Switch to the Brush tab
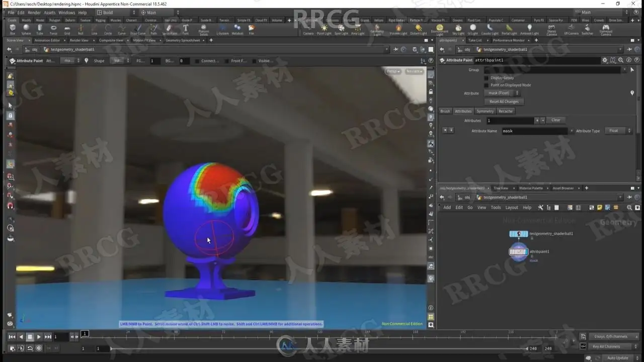This screenshot has height=362, width=644. [445, 111]
